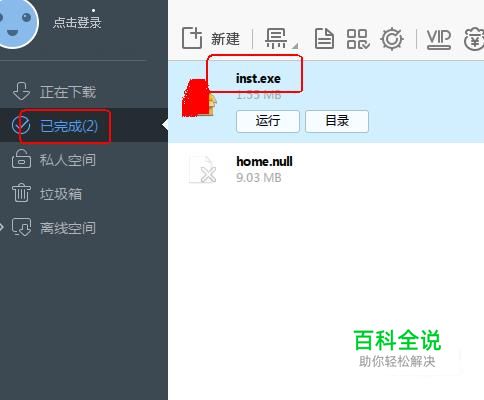
Task: Expand the 离线空间 offline space arrow
Action: pos(2,227)
